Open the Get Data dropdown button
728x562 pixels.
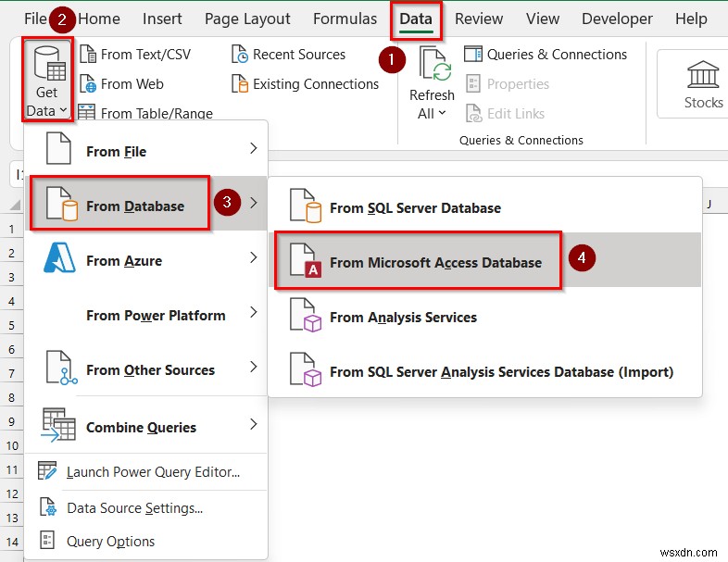pos(47,81)
